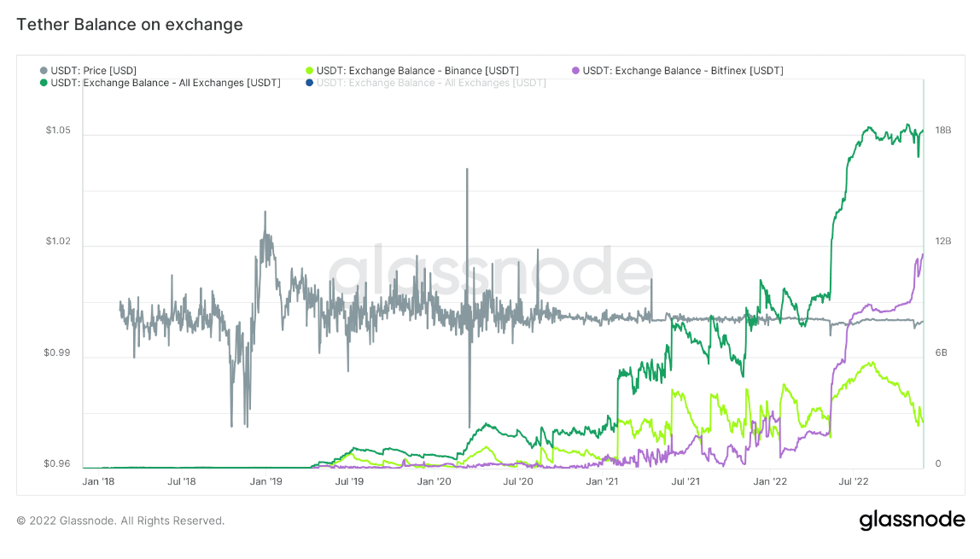
Task: Click the 18B balance axis label
Action: point(943,131)
